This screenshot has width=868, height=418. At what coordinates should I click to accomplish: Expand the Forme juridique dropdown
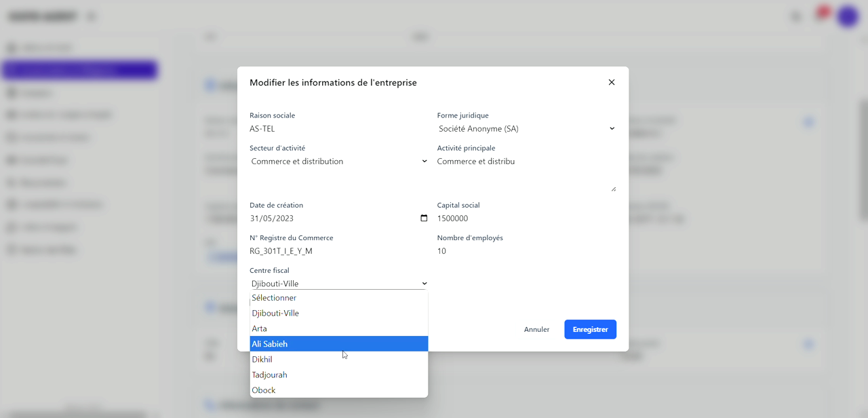point(526,129)
